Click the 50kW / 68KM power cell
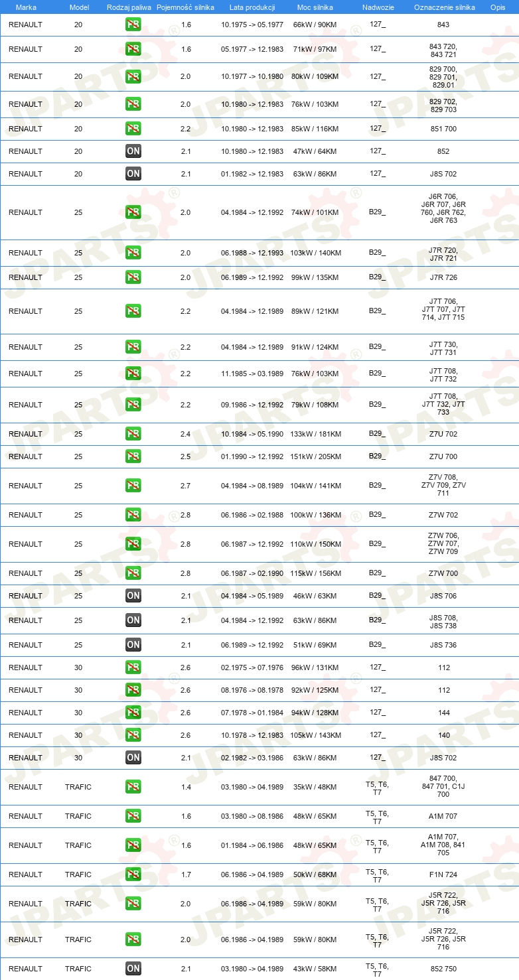The height and width of the screenshot is (980, 519). point(315,875)
